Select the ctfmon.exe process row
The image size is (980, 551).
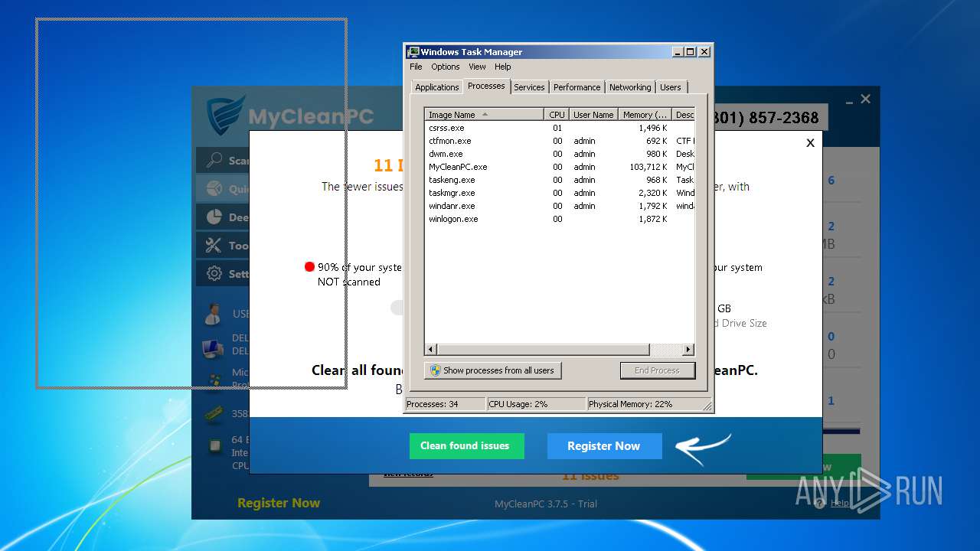[x=560, y=141]
